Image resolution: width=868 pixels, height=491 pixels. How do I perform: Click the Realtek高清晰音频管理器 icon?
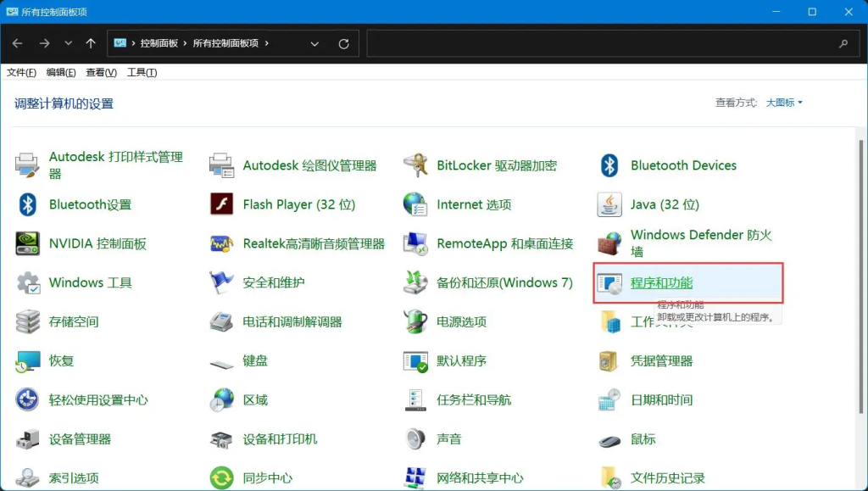point(221,243)
